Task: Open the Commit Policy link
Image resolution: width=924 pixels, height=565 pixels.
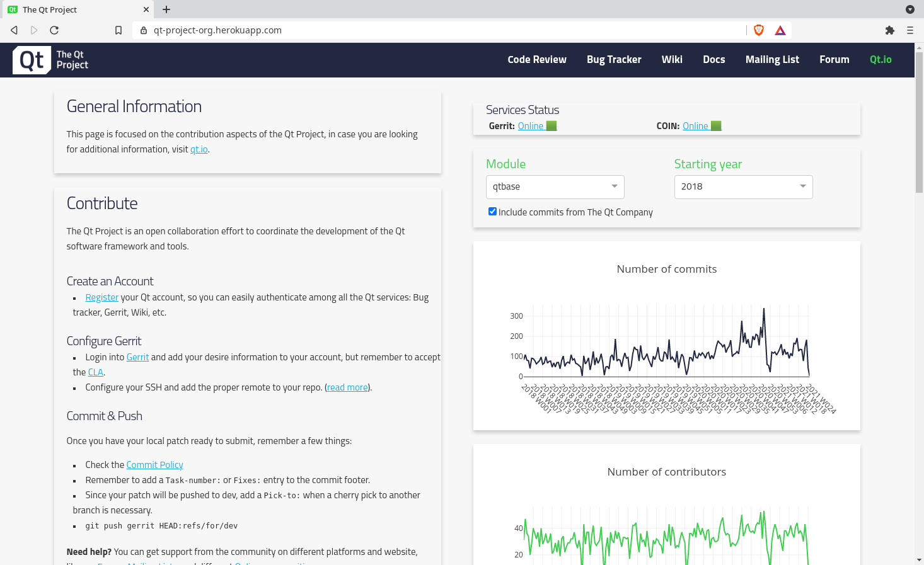Action: [154, 465]
